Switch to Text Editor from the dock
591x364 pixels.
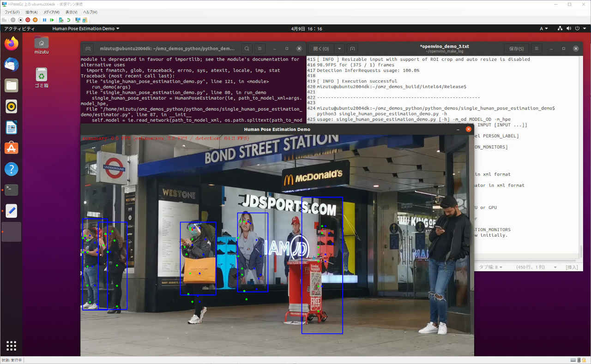click(x=12, y=211)
